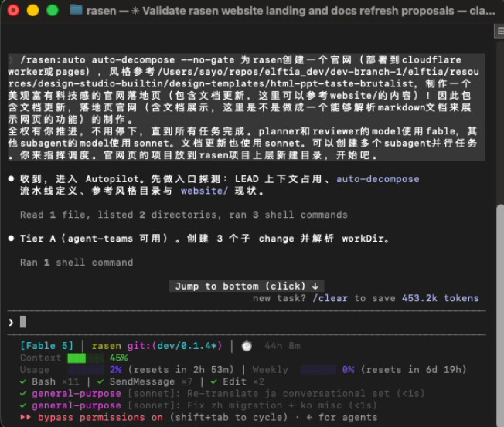
Task: Click checkmark on Re-translate ja conversational row
Action: tap(23, 393)
